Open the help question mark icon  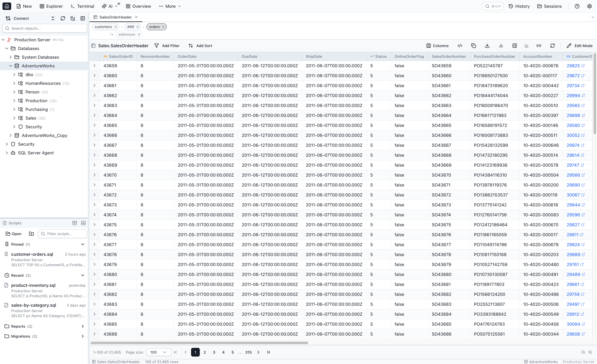coord(577,6)
